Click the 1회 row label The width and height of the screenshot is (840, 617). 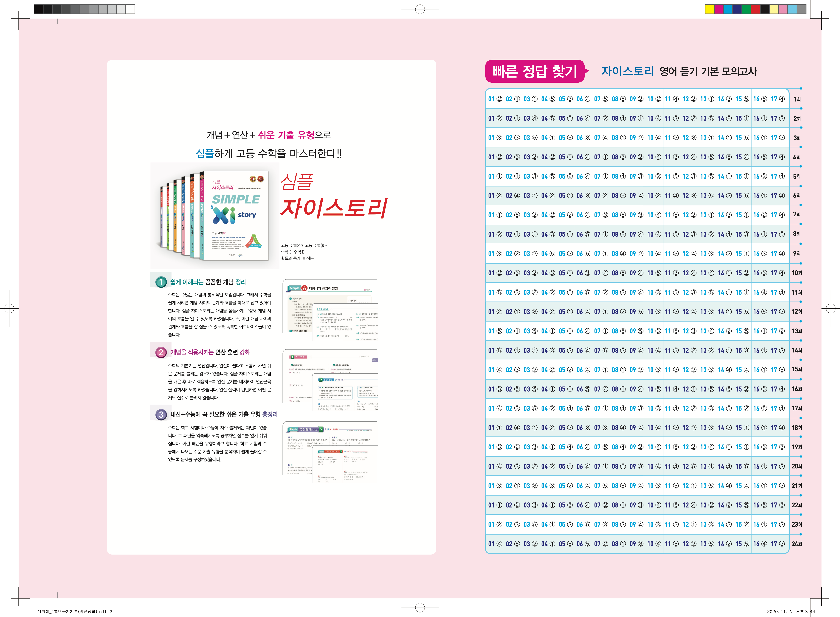point(797,99)
